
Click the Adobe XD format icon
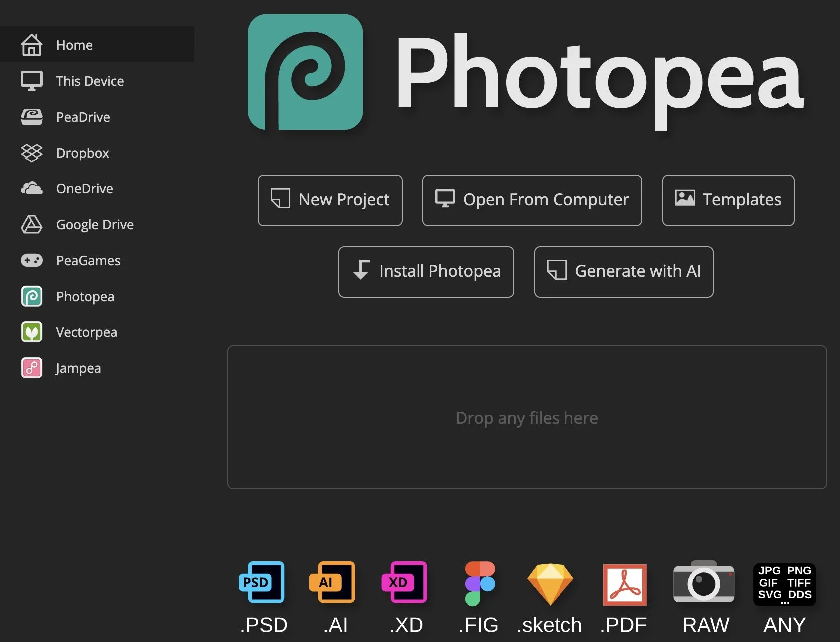click(x=405, y=582)
